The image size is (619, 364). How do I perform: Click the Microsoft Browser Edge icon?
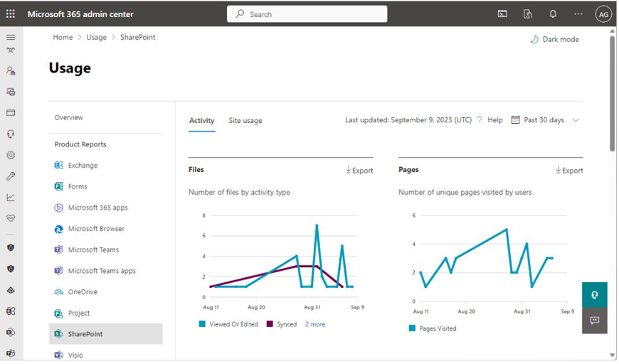[x=59, y=229]
